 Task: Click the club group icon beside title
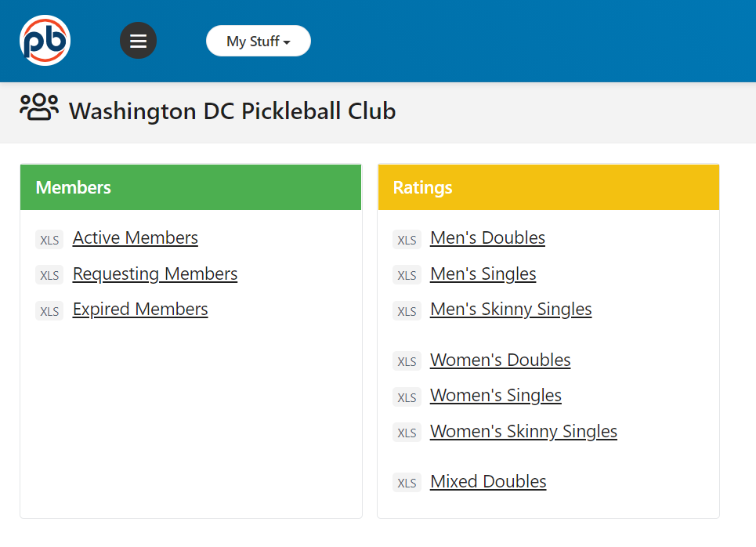[39, 108]
